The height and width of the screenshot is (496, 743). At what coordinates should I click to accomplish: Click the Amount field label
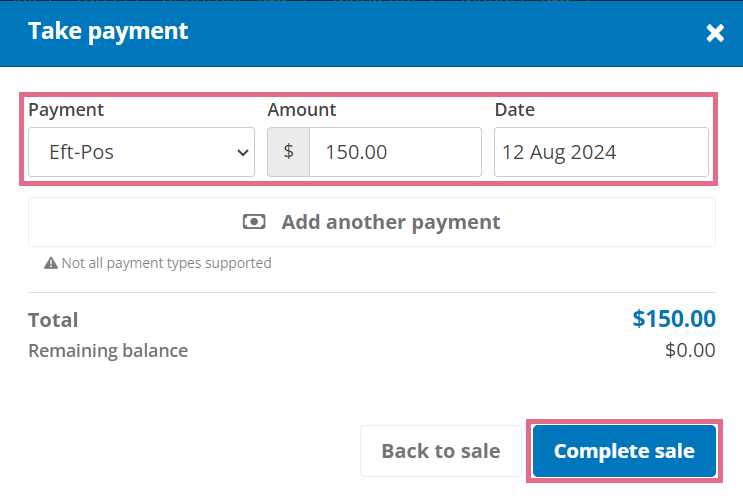click(x=302, y=110)
